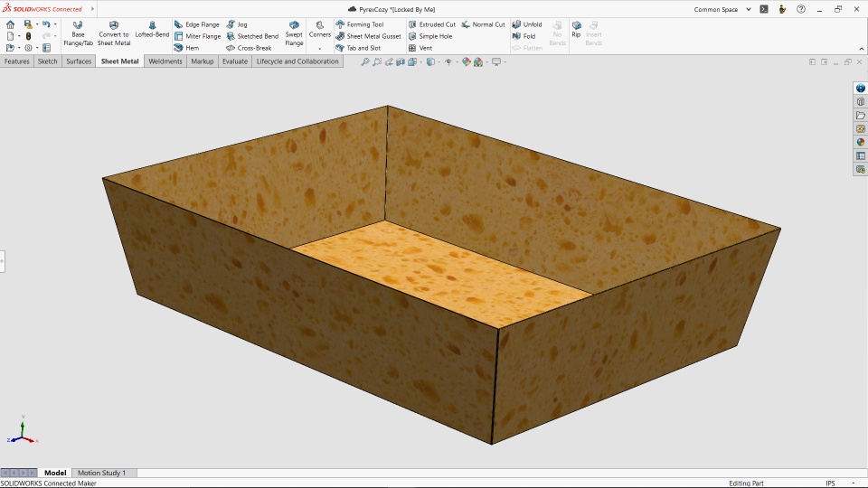Open the Appearances panel in the right sidebar

tap(861, 142)
